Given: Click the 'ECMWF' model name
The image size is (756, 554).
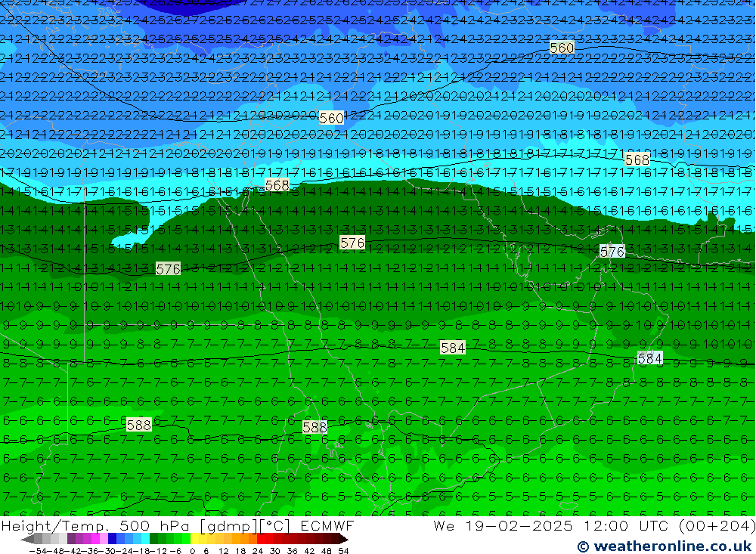Looking at the screenshot, I should pyautogui.click(x=327, y=525).
